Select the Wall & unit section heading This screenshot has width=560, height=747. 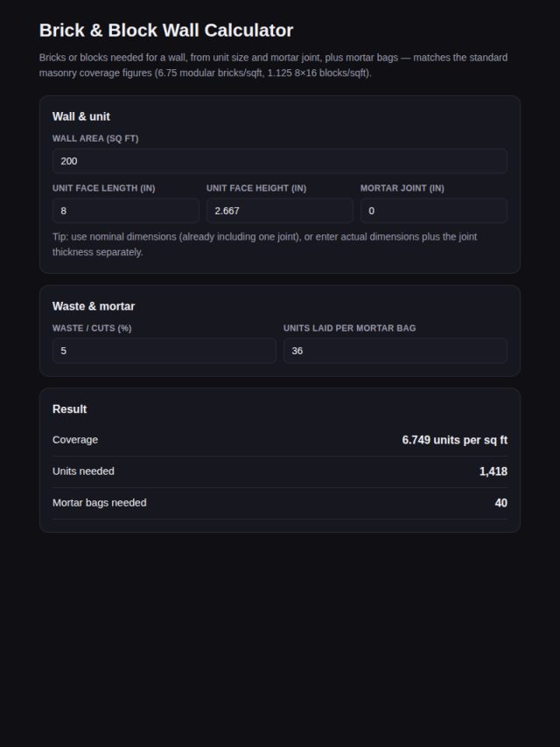click(x=81, y=116)
